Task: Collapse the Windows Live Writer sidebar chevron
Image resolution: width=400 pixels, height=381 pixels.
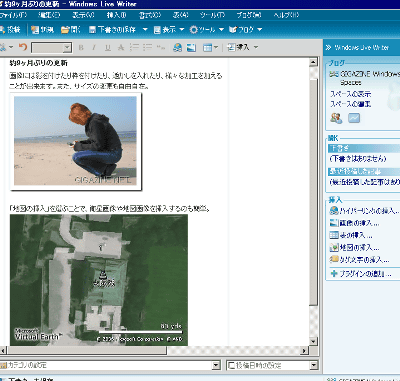Action: [x=328, y=48]
